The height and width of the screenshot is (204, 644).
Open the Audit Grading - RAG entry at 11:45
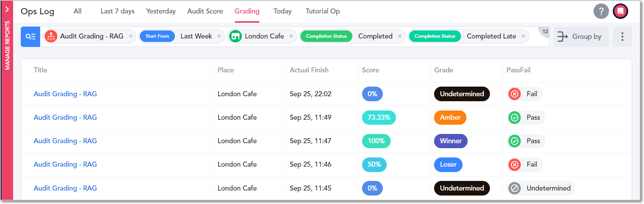click(x=65, y=188)
